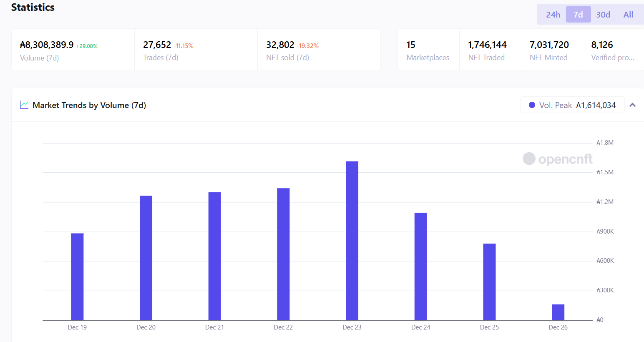Click the ₳300K y-axis label
The height and width of the screenshot is (342, 644).
tap(605, 290)
